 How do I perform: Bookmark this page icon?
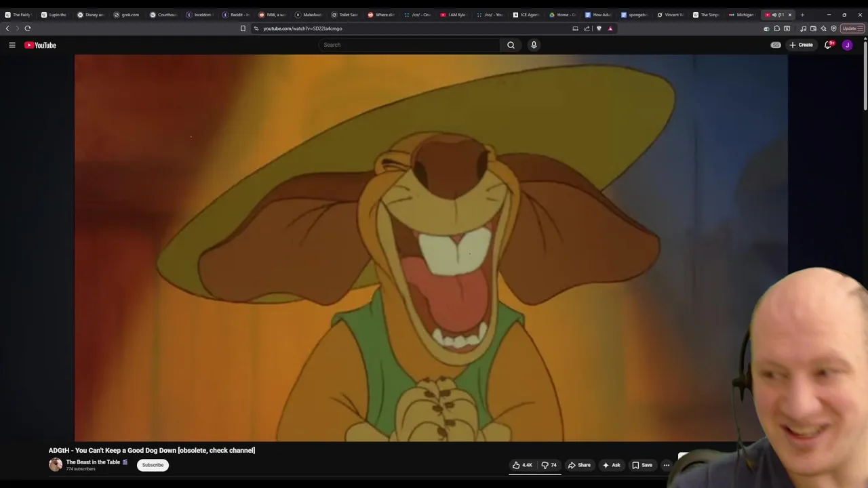pyautogui.click(x=243, y=28)
